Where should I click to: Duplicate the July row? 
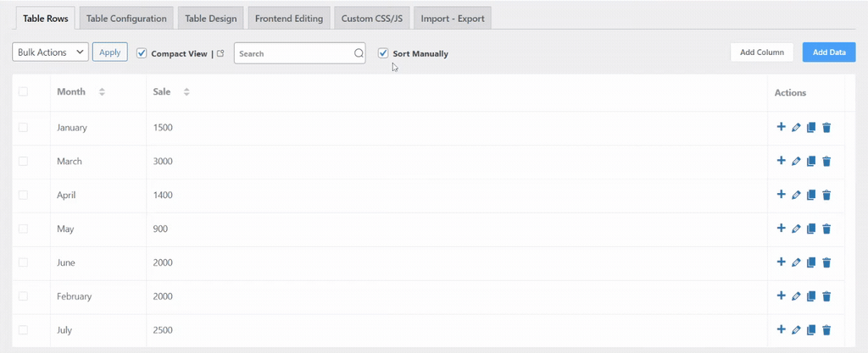point(811,330)
